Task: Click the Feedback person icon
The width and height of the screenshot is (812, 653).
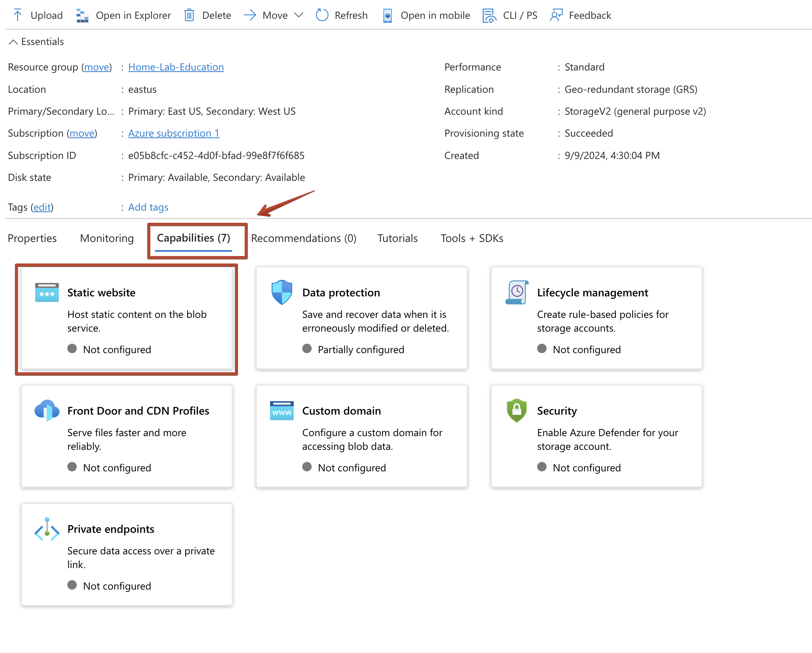Action: click(556, 15)
